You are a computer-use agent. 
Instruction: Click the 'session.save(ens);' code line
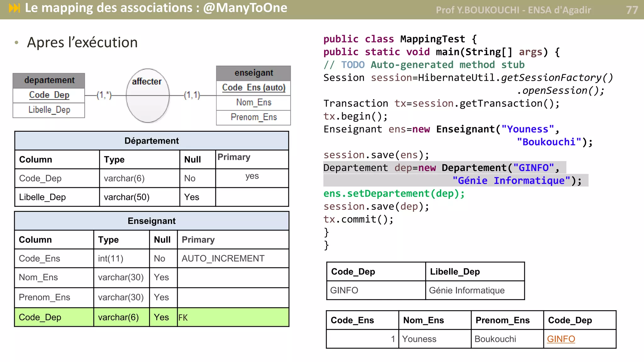tap(376, 155)
